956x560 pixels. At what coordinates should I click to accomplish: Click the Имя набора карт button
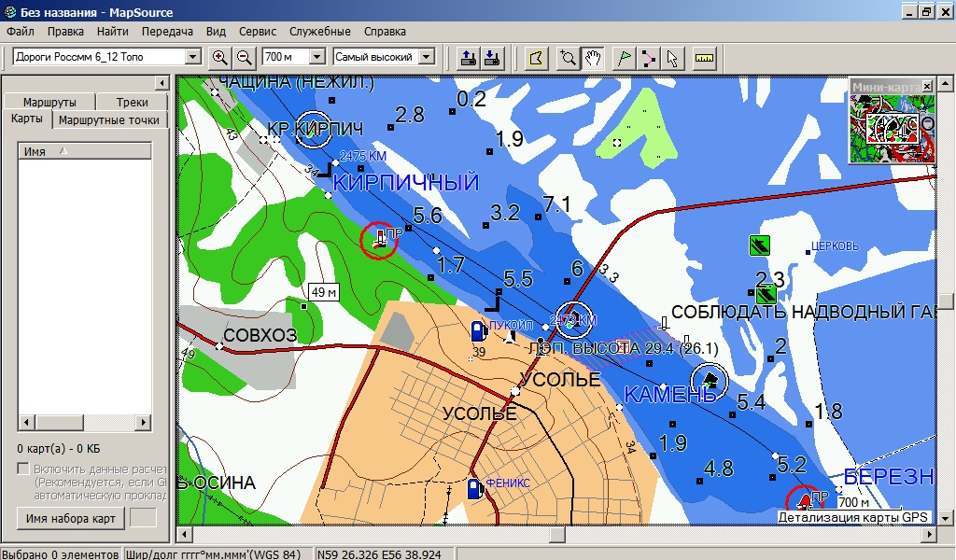(71, 518)
